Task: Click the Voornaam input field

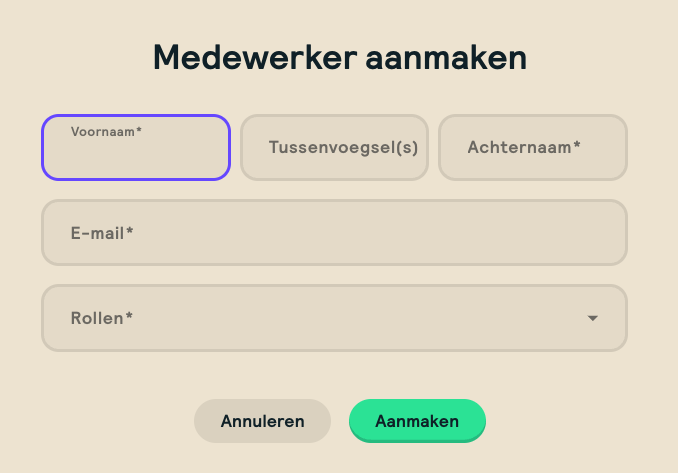Action: click(136, 153)
